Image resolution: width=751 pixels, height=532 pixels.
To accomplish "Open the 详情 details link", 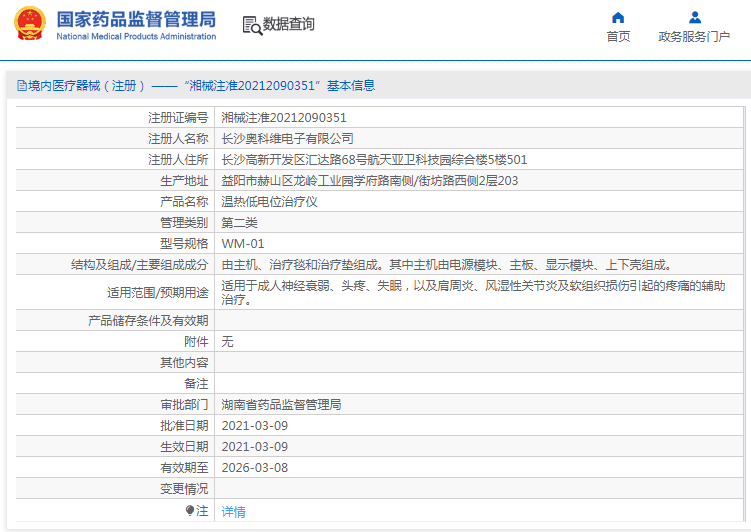I will click(233, 512).
